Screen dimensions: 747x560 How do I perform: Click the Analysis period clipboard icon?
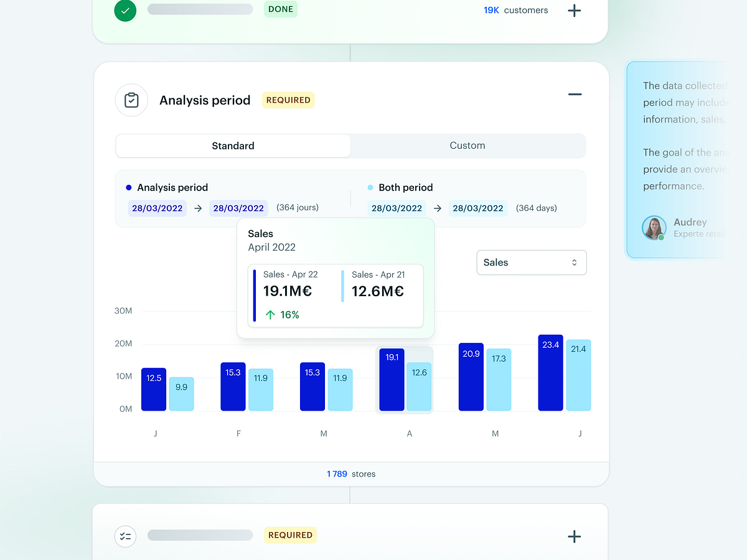point(131,100)
